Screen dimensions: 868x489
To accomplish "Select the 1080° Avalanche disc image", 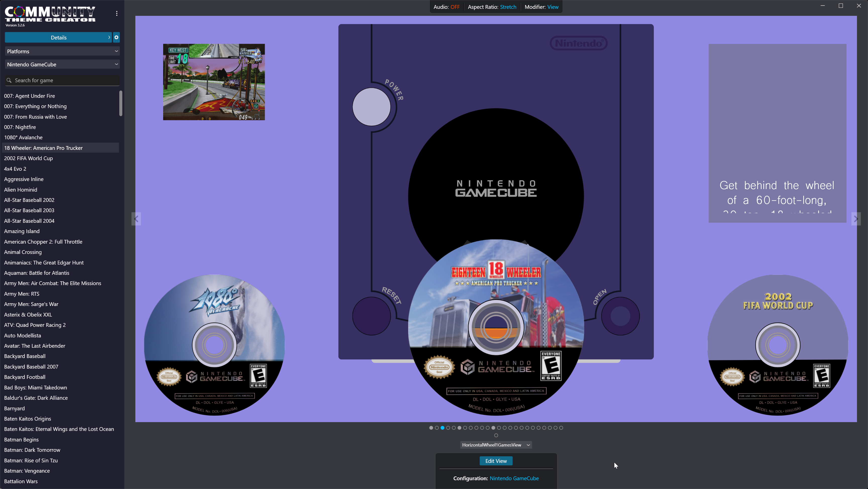I will click(214, 345).
